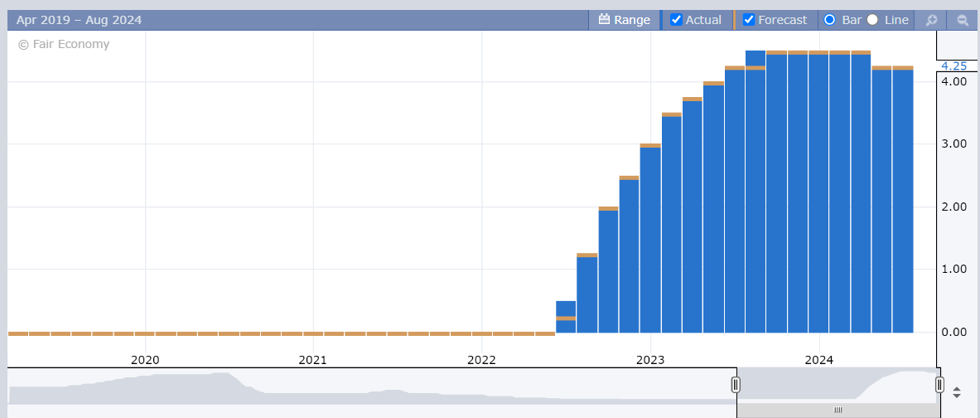The image size is (980, 418).
Task: Click the 4.25 value label on axis
Action: 953,66
